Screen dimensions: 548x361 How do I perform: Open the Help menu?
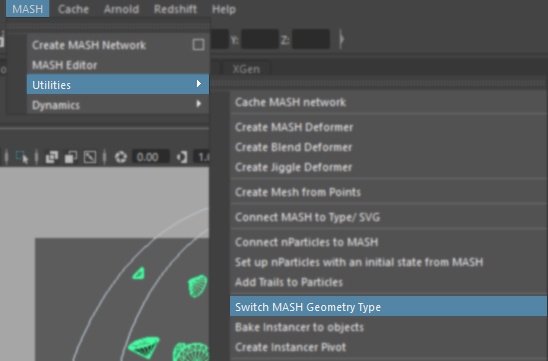tap(224, 9)
